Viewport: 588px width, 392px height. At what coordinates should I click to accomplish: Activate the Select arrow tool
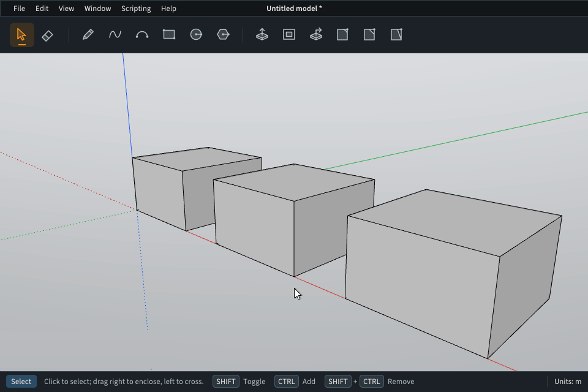[x=22, y=35]
